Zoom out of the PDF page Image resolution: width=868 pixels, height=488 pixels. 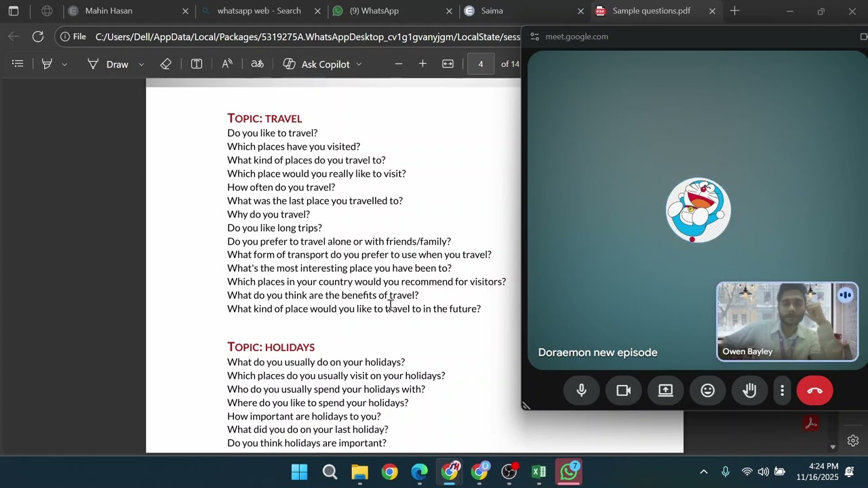pyautogui.click(x=399, y=64)
